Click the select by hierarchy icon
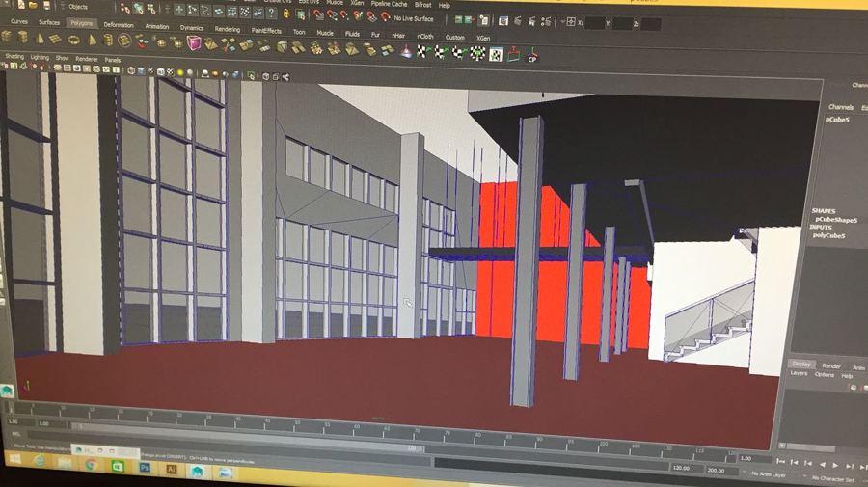The image size is (868, 487). click(125, 9)
